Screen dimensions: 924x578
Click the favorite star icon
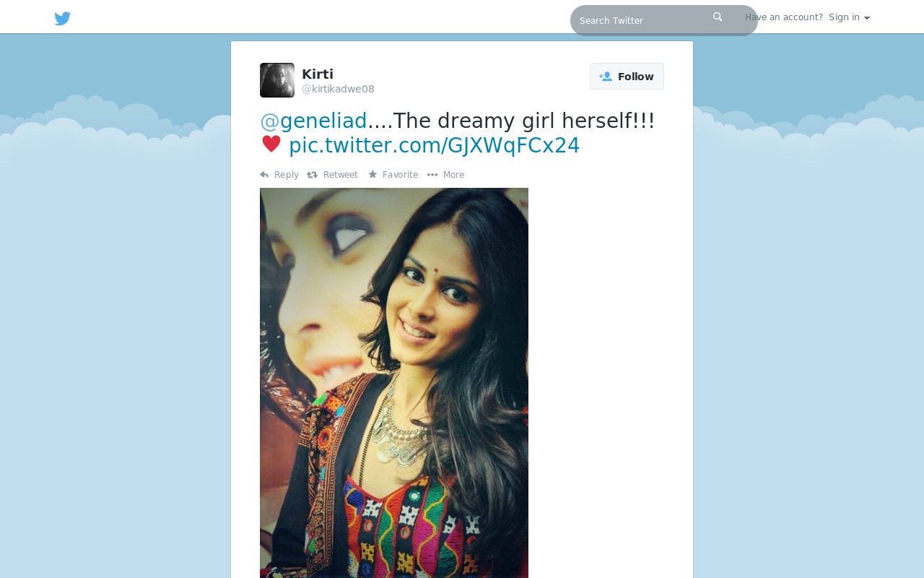click(x=372, y=174)
